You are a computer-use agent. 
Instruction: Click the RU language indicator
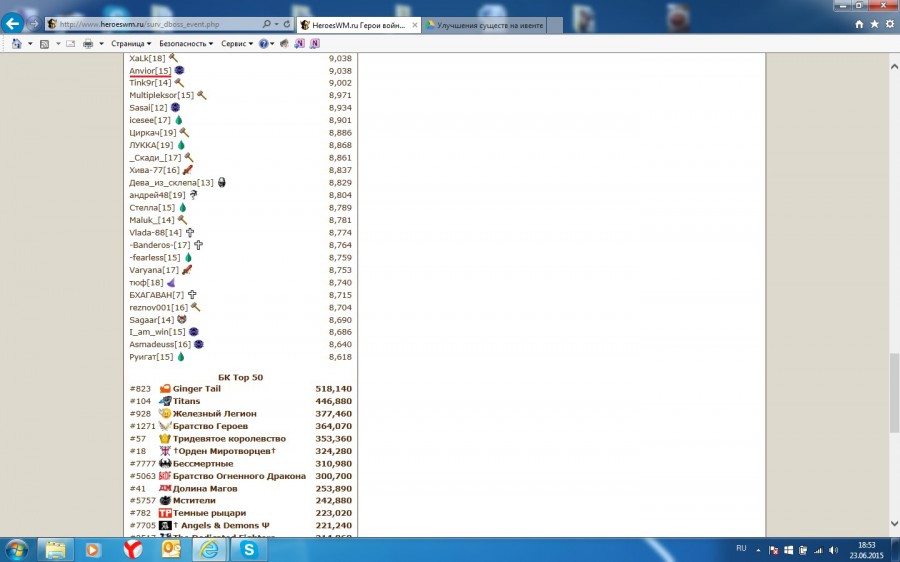pos(741,548)
